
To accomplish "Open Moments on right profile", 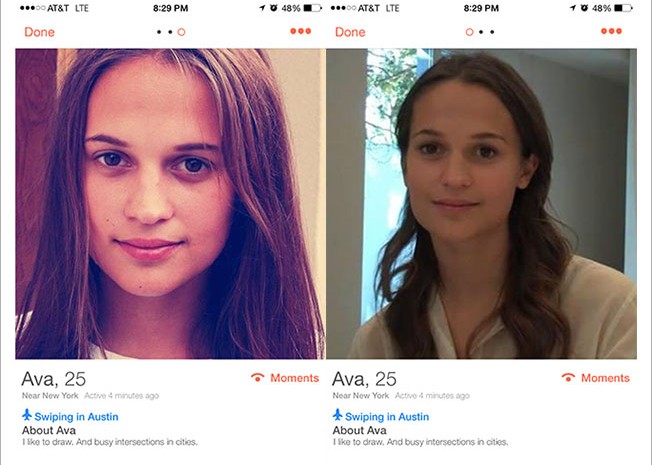I will click(595, 378).
